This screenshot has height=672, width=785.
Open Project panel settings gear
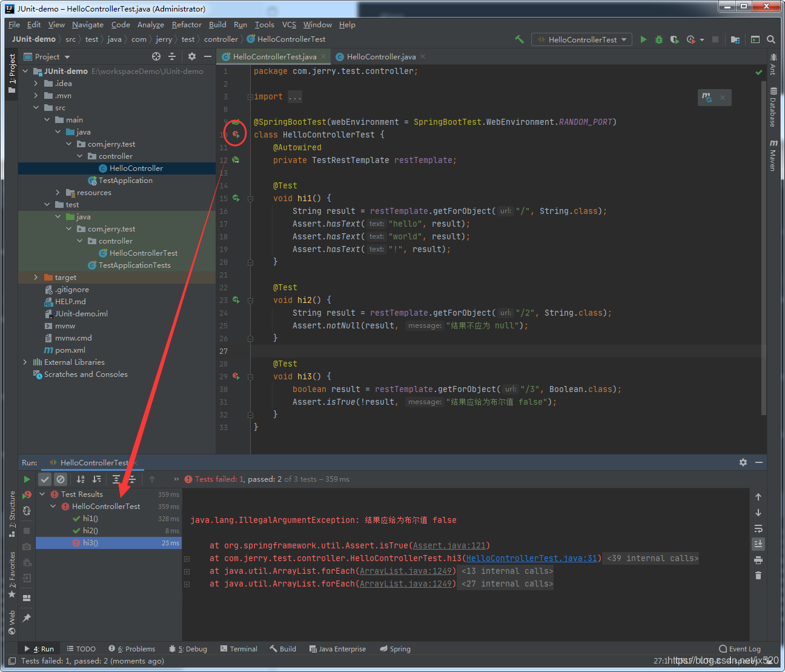pos(192,56)
